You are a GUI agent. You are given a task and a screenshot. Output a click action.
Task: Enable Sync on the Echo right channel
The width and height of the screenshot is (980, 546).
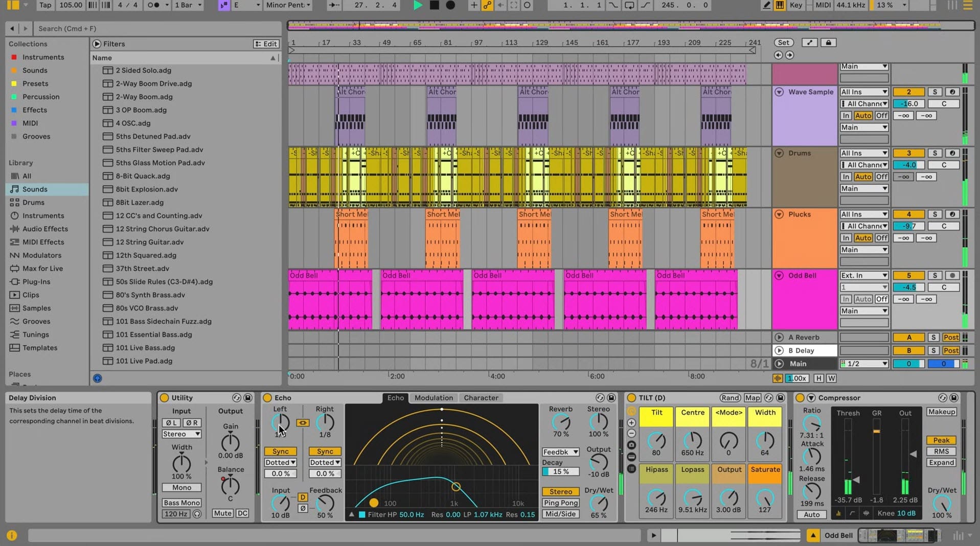pyautogui.click(x=325, y=451)
